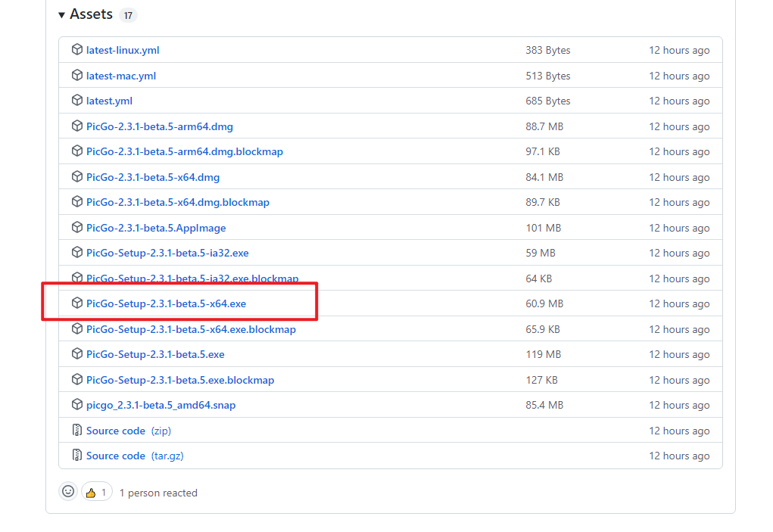Download latest-mac.yml
This screenshot has height=532, width=773.
point(121,76)
